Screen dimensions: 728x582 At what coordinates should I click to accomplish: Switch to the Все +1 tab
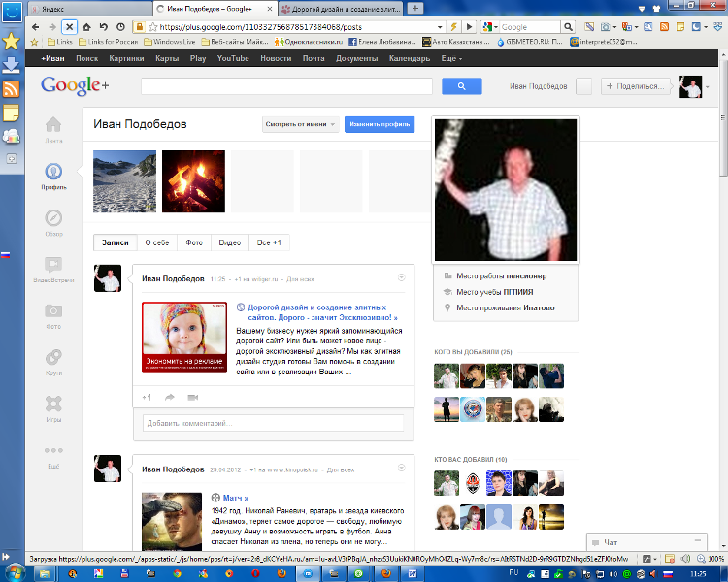269,242
